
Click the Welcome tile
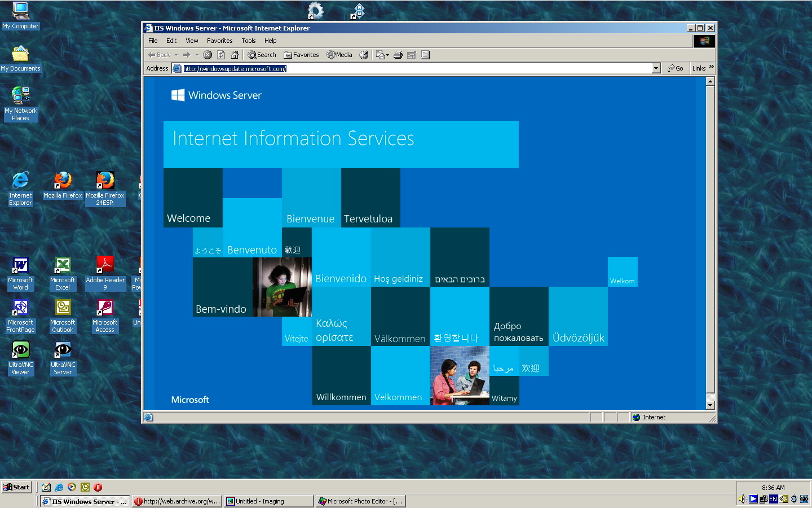pos(193,198)
